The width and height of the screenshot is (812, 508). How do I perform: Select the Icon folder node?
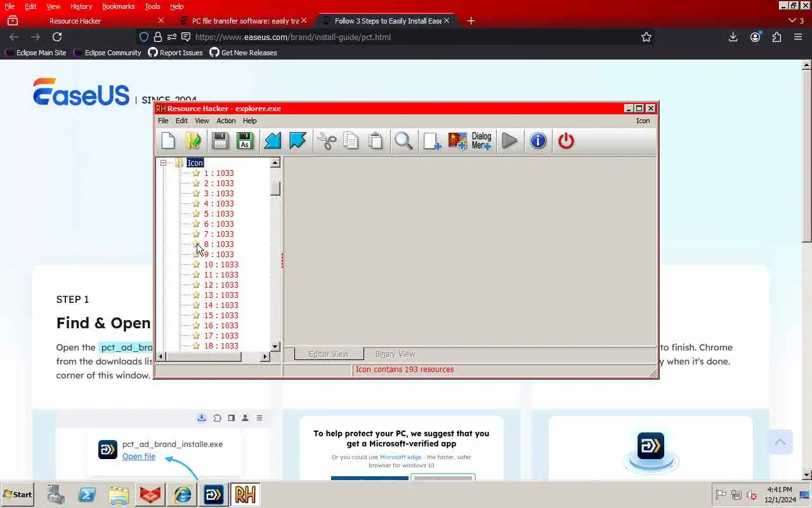coord(195,163)
